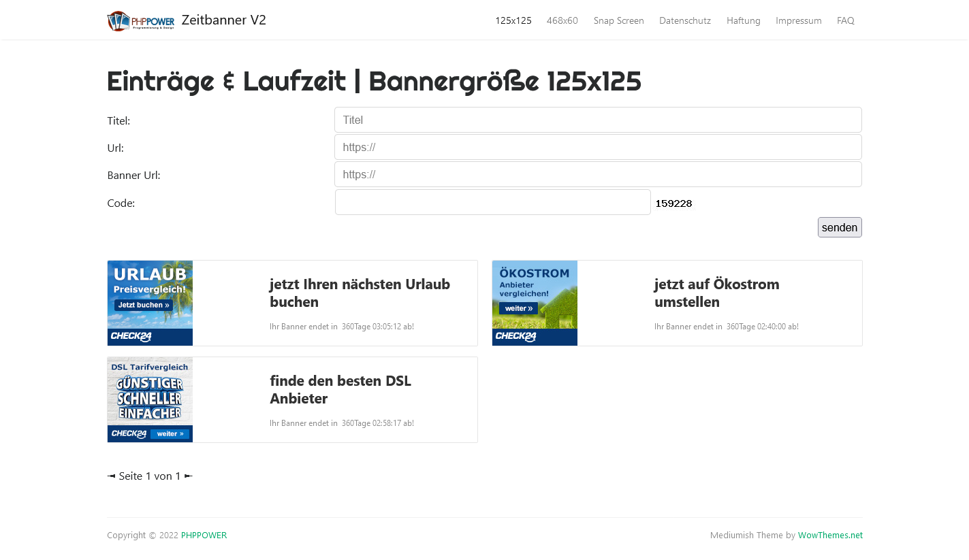Viewport: 969px width, 560px height.
Task: Open the Urlaub Preisvergleich banner image
Action: (150, 303)
